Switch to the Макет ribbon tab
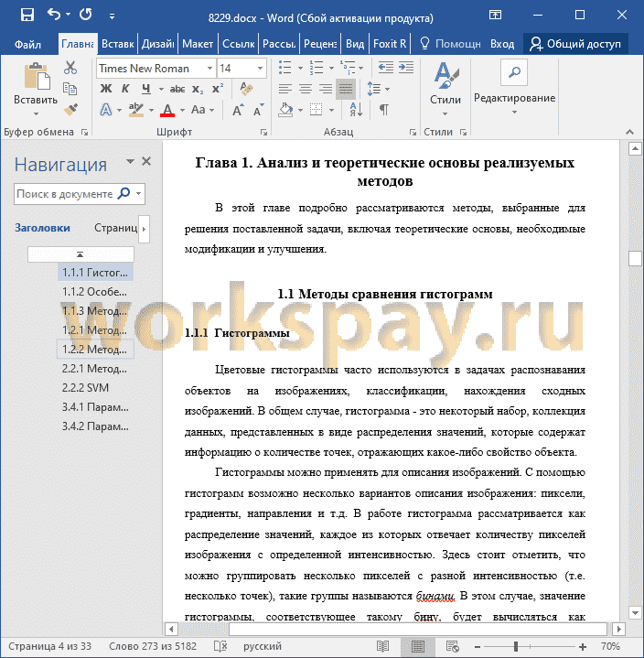This screenshot has height=658, width=644. (198, 44)
